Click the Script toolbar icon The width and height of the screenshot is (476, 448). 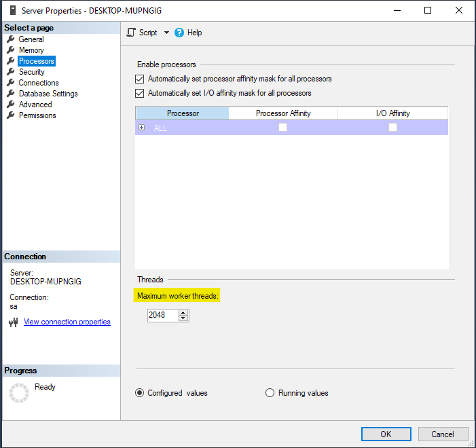132,33
